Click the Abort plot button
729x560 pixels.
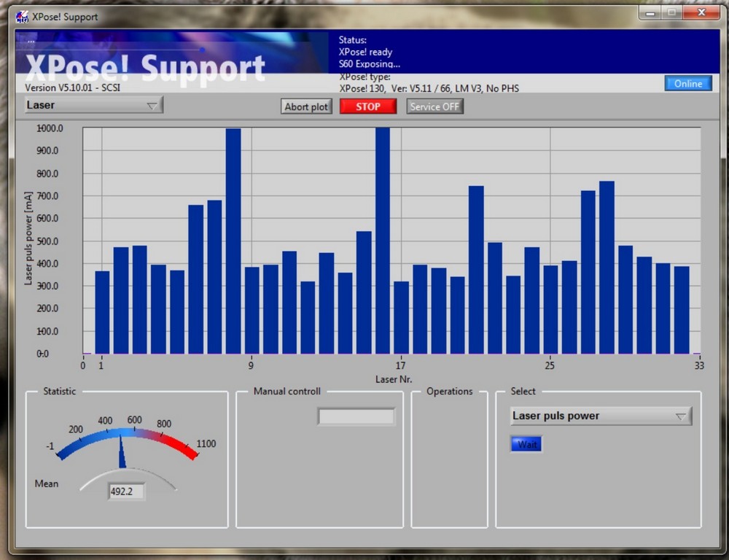click(306, 106)
